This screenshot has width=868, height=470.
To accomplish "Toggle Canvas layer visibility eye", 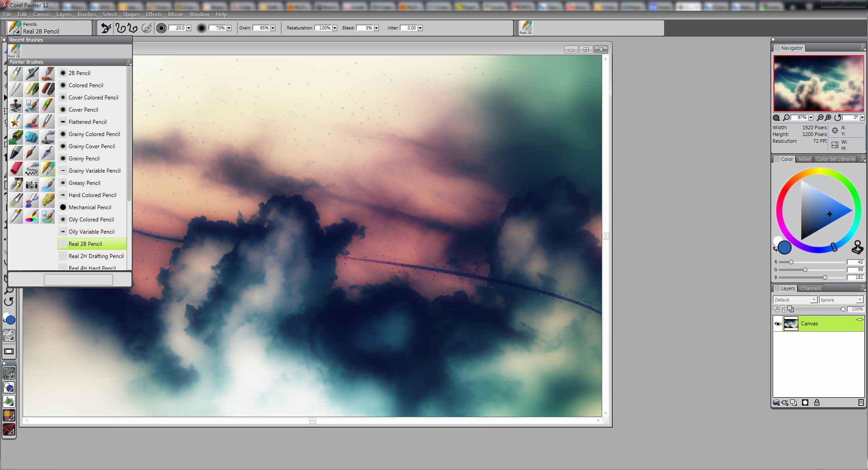I will [778, 324].
